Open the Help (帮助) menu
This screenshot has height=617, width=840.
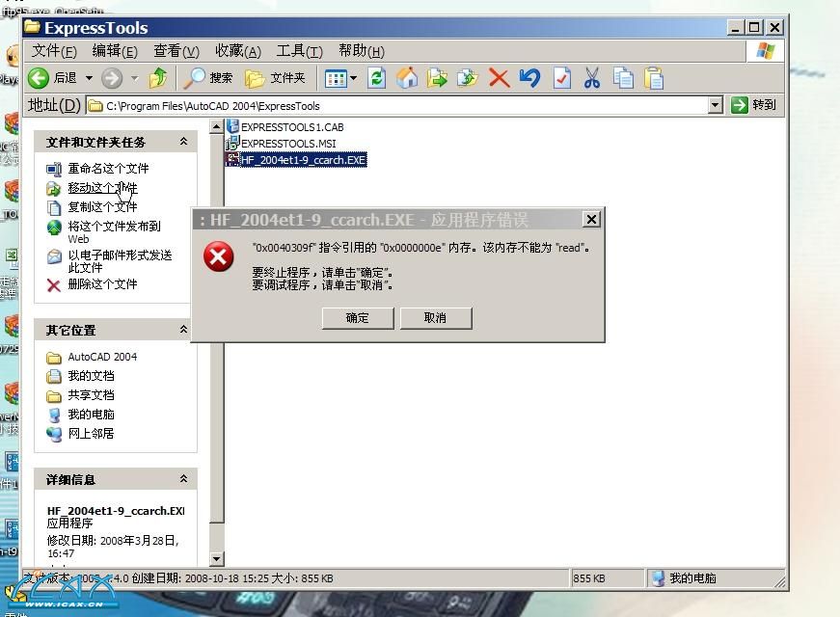pyautogui.click(x=362, y=51)
